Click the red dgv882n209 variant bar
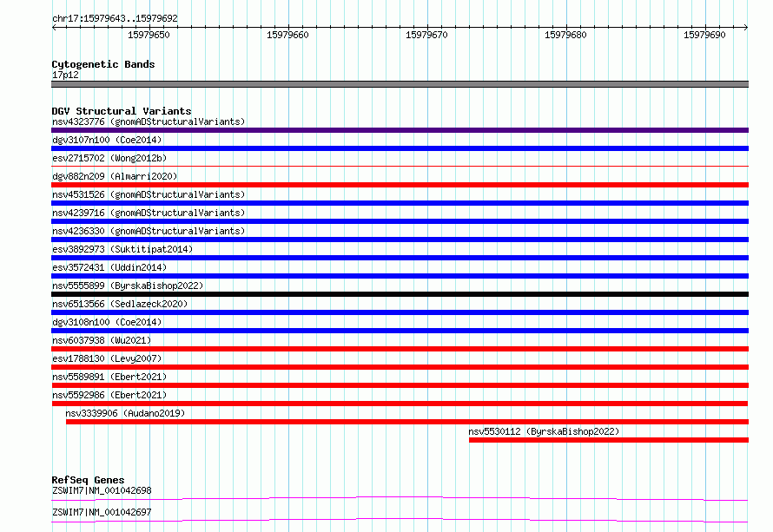 coord(400,185)
